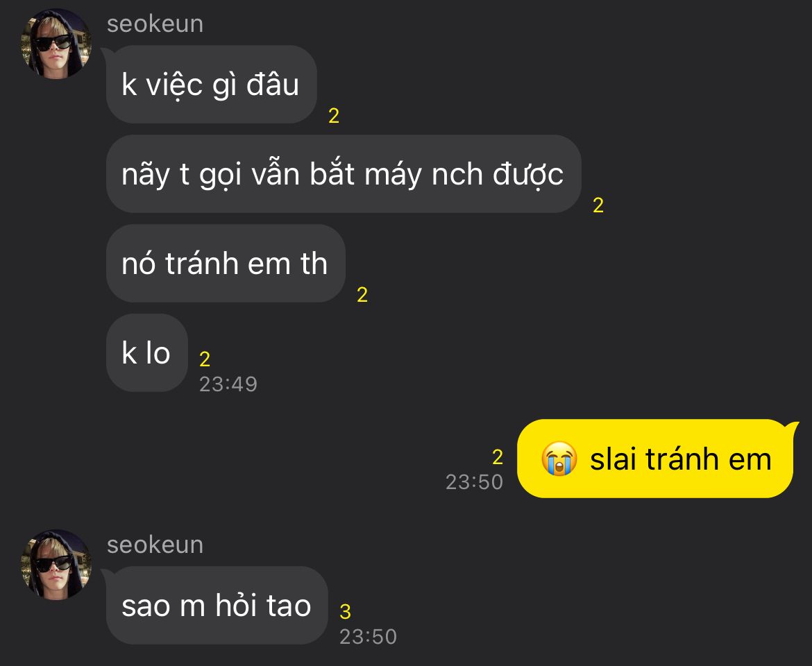The width and height of the screenshot is (812, 666).
Task: Tap unread count 3 beside last message
Action: 346,612
